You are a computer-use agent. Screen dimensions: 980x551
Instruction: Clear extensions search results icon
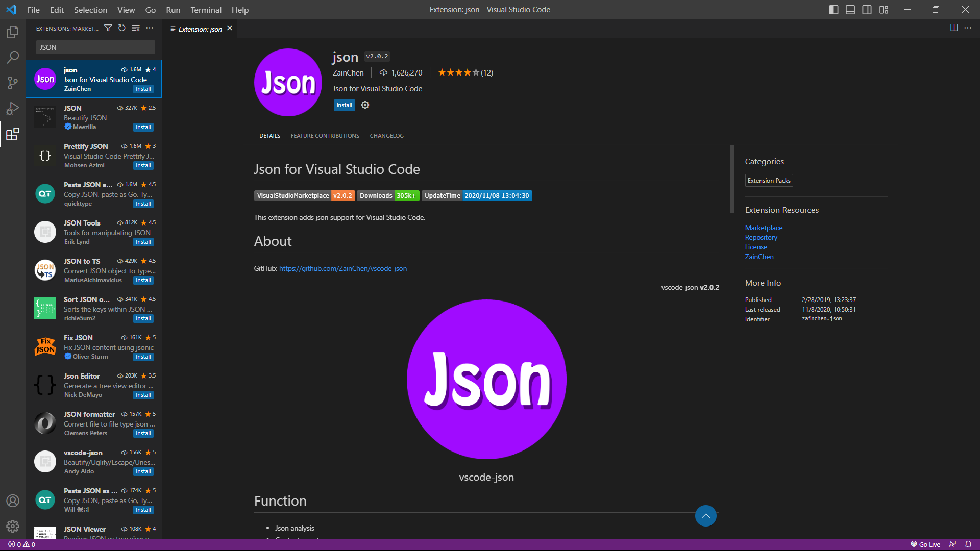(x=136, y=28)
